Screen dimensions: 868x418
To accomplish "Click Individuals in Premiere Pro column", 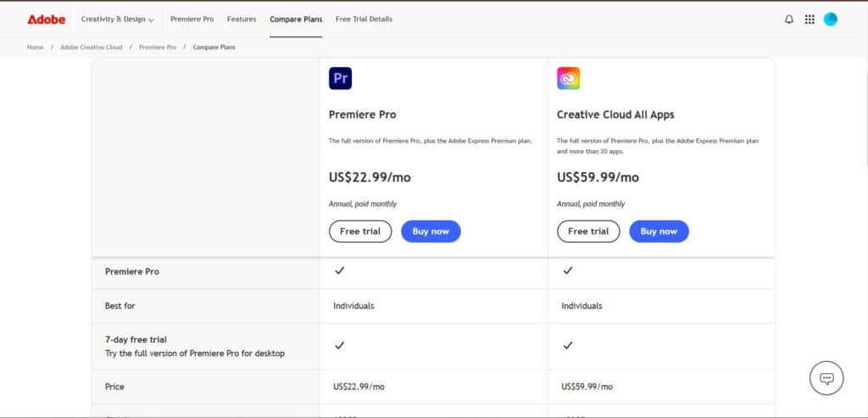I will (x=353, y=305).
